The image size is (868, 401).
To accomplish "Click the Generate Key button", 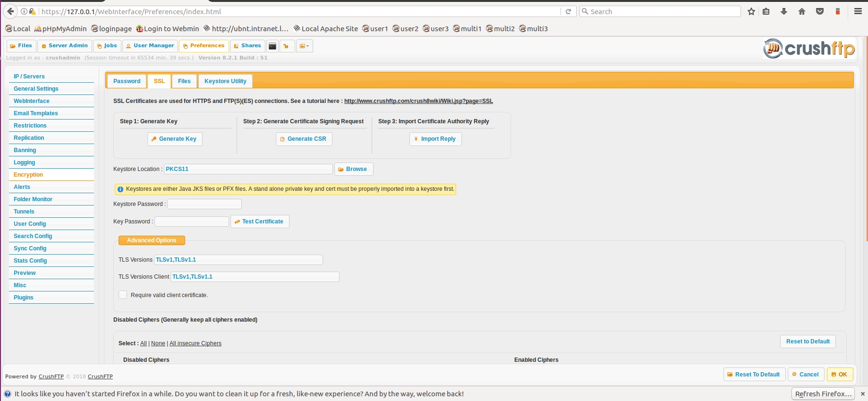I will click(175, 139).
